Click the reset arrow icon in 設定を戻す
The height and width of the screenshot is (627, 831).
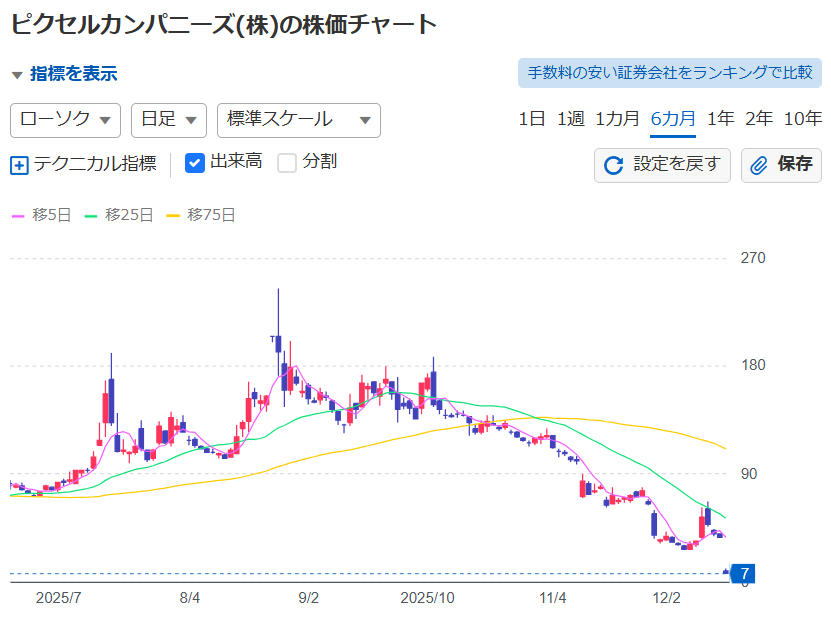click(x=614, y=165)
